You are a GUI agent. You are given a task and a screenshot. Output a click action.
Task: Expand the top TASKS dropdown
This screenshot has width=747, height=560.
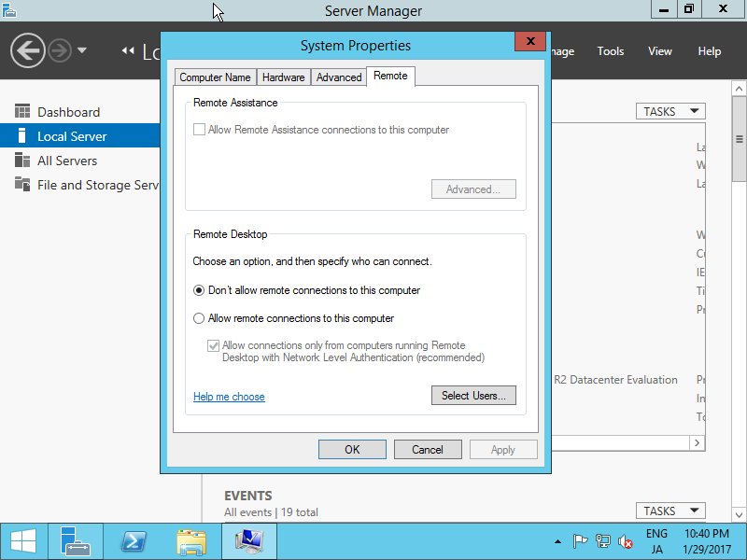click(x=669, y=111)
